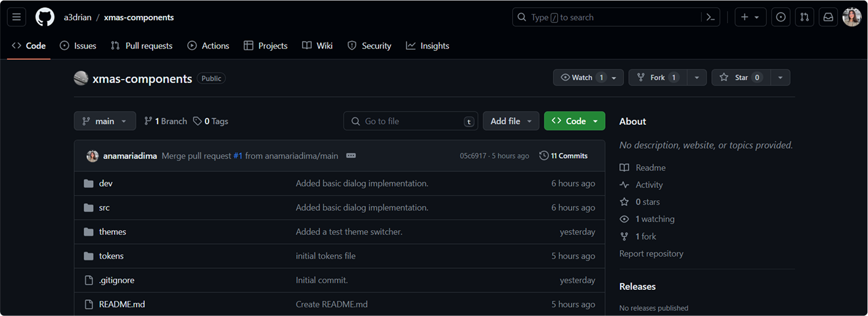
Task: Open commit hash 05c6917
Action: pos(473,156)
